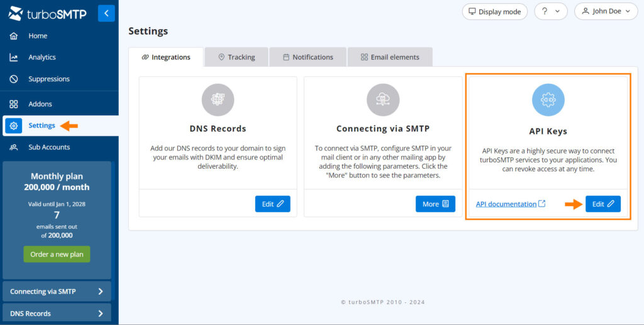Expand the DNS Records sidebar panel
The width and height of the screenshot is (644, 325).
coord(57,313)
